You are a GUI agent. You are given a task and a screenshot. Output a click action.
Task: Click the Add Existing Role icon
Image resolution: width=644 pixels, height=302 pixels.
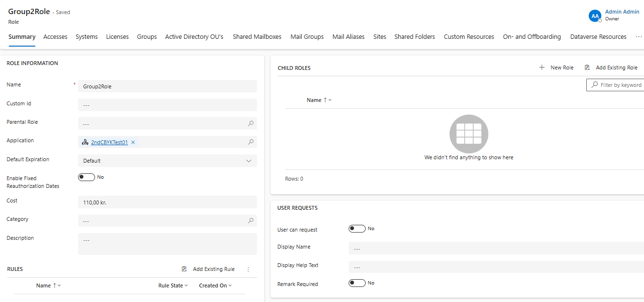point(587,67)
